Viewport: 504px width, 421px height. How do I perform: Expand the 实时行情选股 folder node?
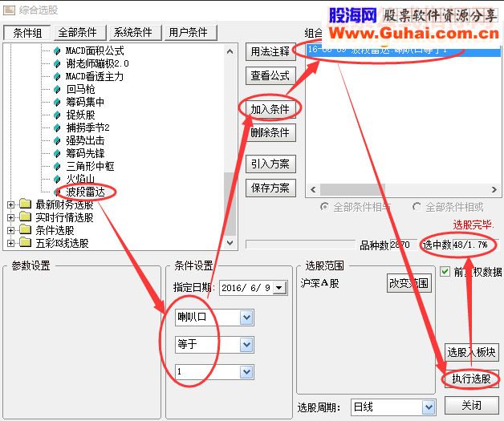pyautogui.click(x=10, y=218)
